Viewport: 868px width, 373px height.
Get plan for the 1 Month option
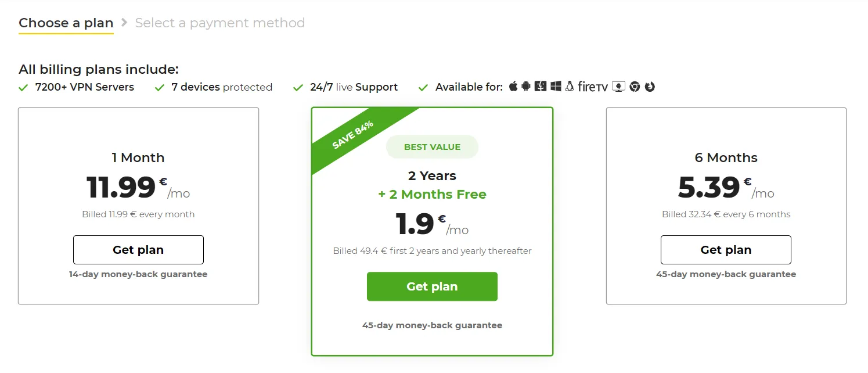pyautogui.click(x=138, y=249)
